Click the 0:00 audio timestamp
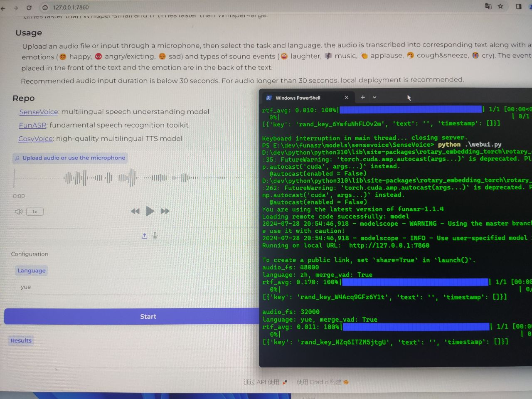This screenshot has height=399, width=532. coord(19,196)
